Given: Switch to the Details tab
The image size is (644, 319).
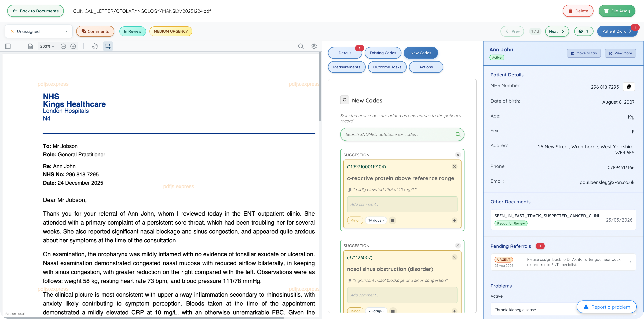Looking at the screenshot, I should coord(345,53).
